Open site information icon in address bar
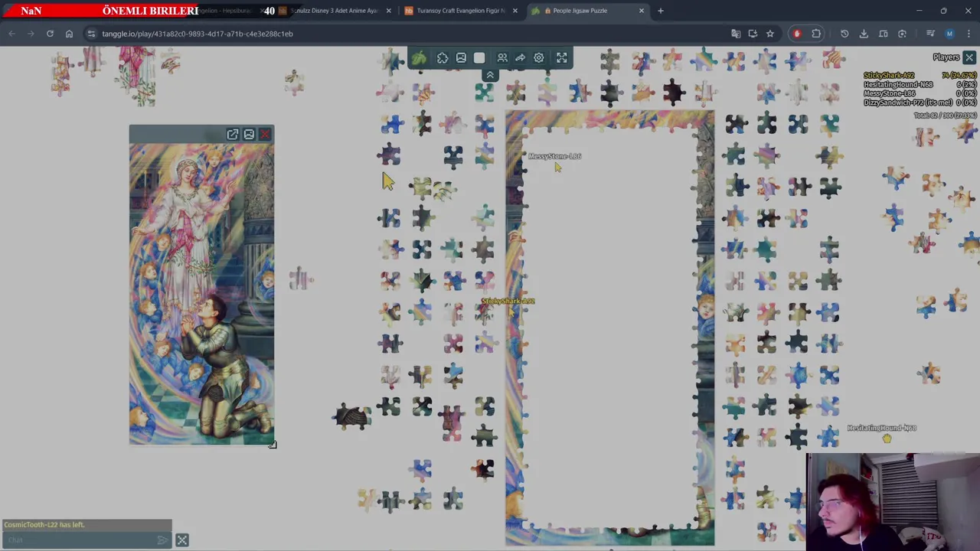Image resolution: width=980 pixels, height=551 pixels. point(91,34)
